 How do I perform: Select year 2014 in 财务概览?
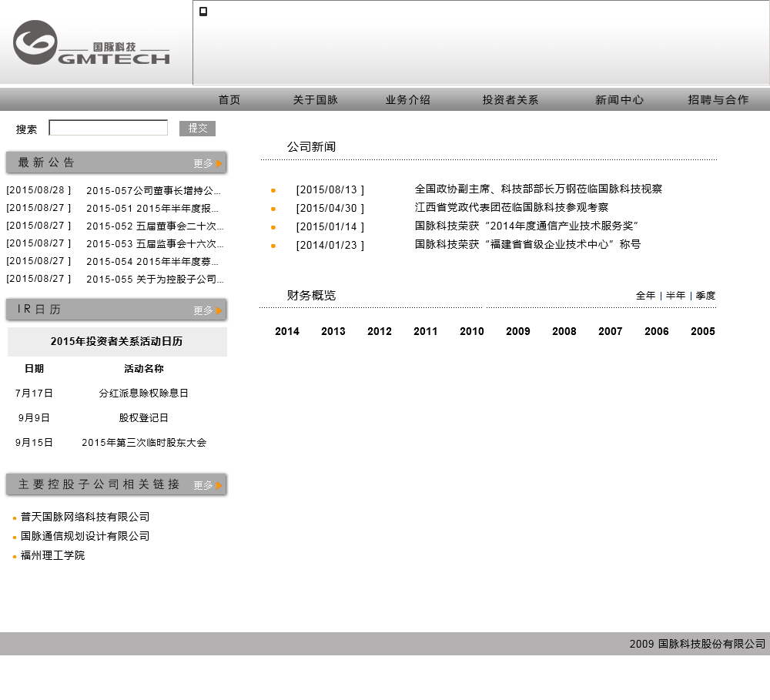pos(286,332)
